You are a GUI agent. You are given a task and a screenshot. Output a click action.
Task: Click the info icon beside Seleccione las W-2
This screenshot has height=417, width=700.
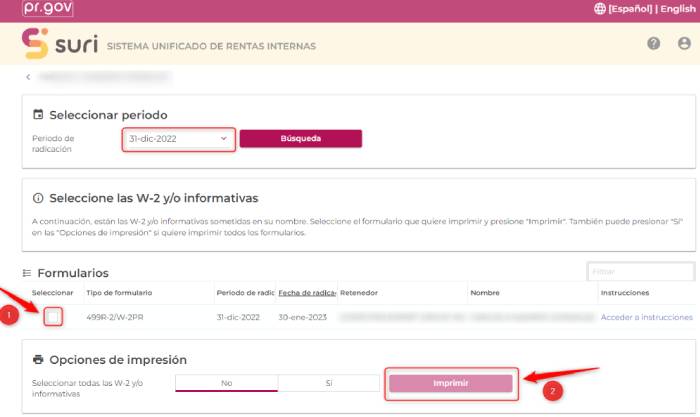(38, 198)
